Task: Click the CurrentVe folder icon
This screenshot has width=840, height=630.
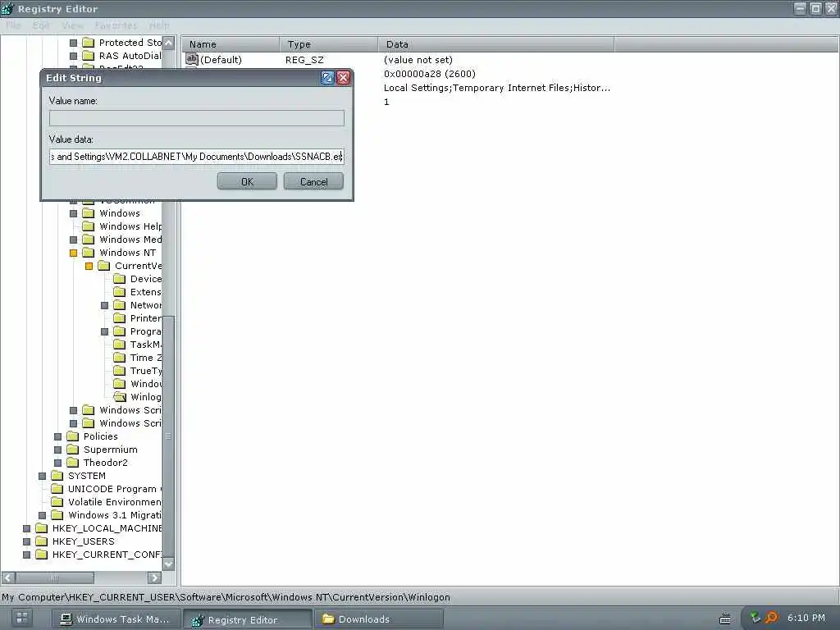Action: click(x=104, y=266)
